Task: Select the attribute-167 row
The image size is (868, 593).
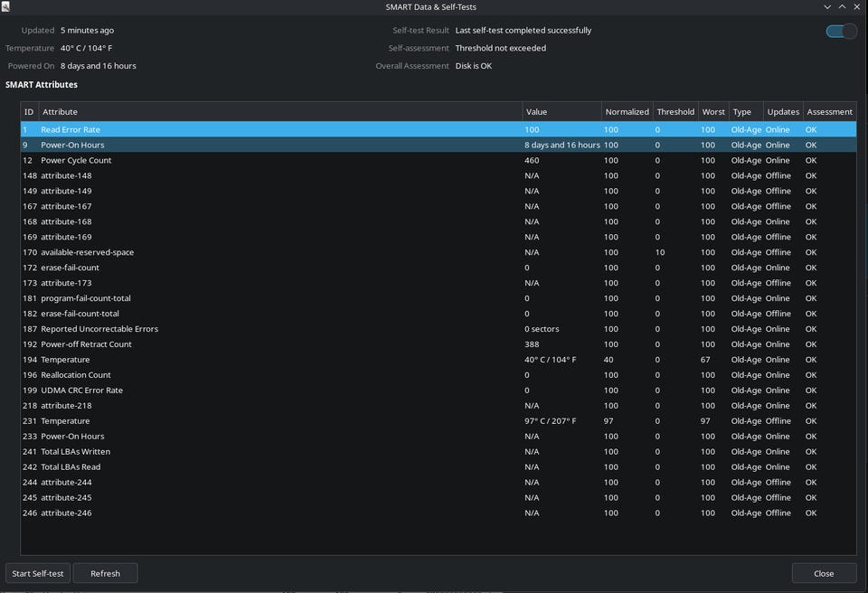Action: pos(439,206)
